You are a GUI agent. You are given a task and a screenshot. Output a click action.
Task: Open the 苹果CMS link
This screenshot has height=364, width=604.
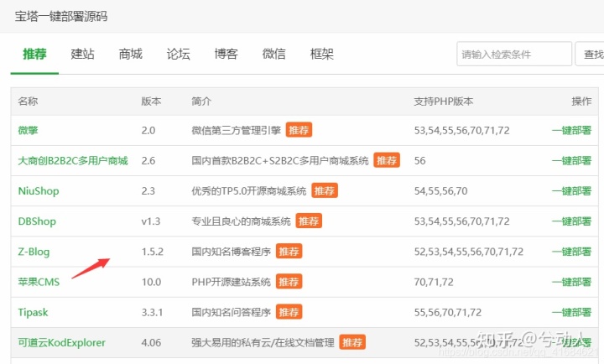(39, 282)
